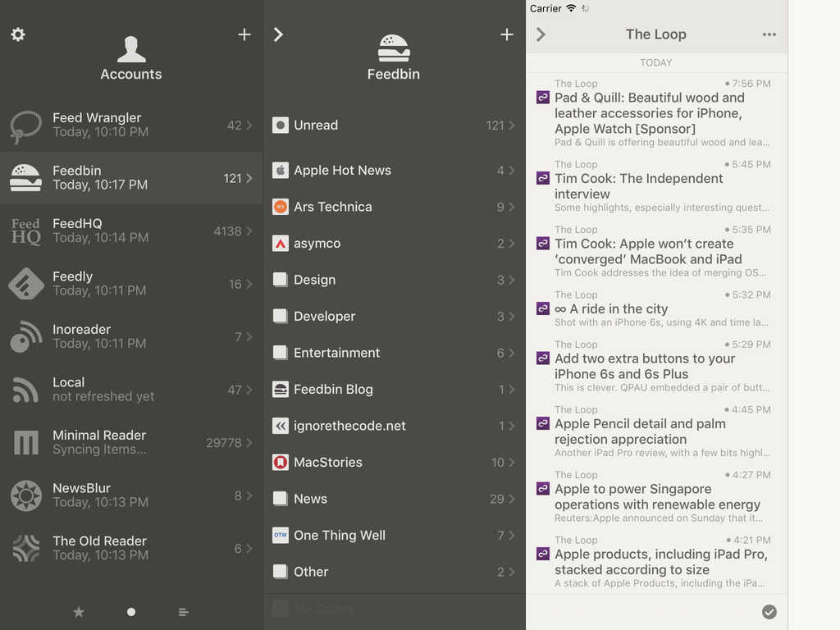Open the Developer folder
The image size is (840, 630).
pos(394,316)
